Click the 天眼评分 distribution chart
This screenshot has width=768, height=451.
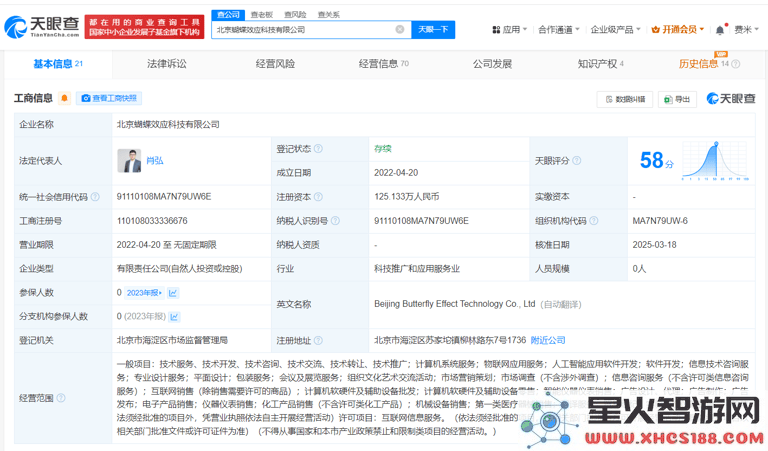(715, 161)
